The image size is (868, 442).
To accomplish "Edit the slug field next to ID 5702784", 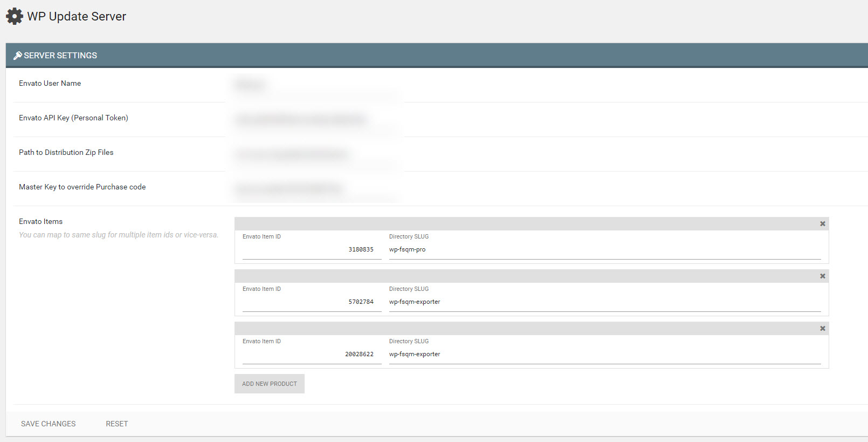I will click(x=605, y=302).
